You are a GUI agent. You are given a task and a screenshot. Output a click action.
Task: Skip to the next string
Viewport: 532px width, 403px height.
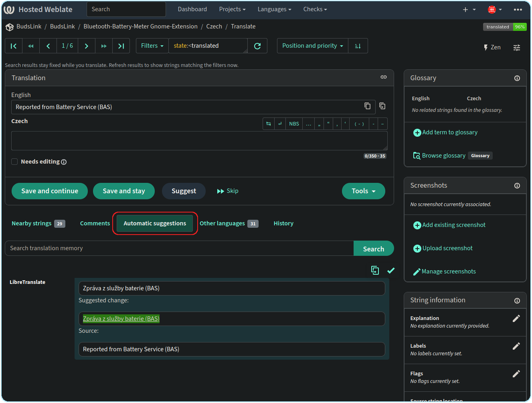pyautogui.click(x=228, y=191)
